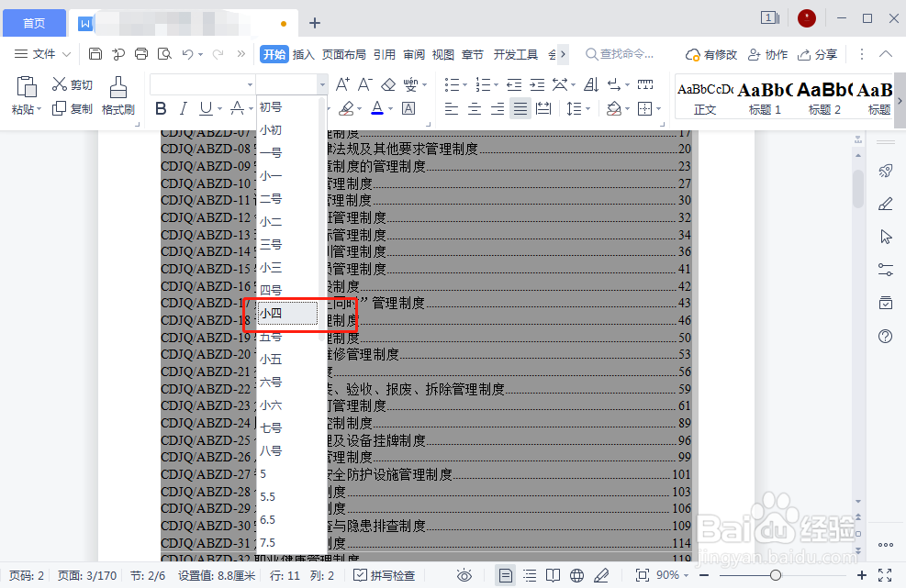Decrease font size with A- icon
This screenshot has height=588, width=906.
[364, 85]
